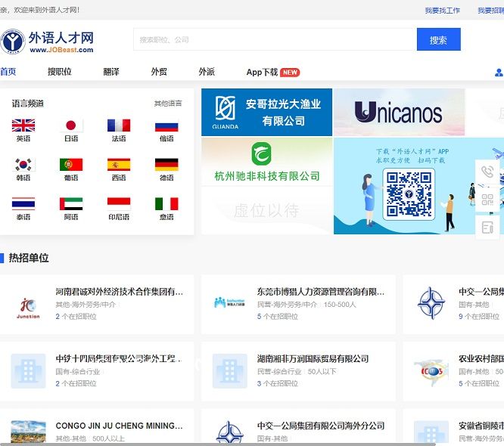Select the Spanish (西语) flag icon

[119, 165]
